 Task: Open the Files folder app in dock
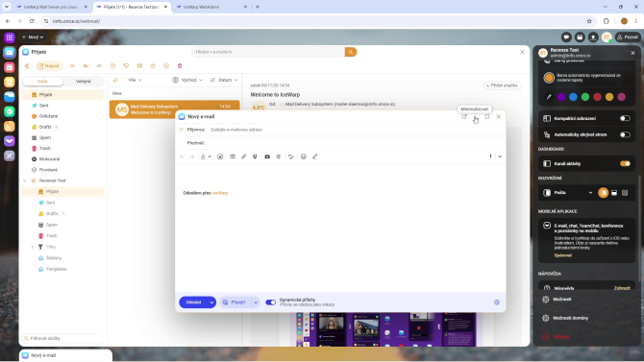click(x=9, y=97)
